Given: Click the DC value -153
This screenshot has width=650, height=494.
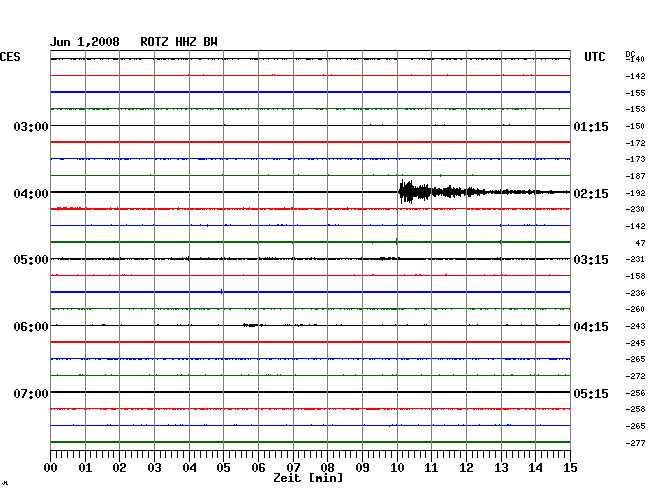Looking at the screenshot, I should click(635, 109).
